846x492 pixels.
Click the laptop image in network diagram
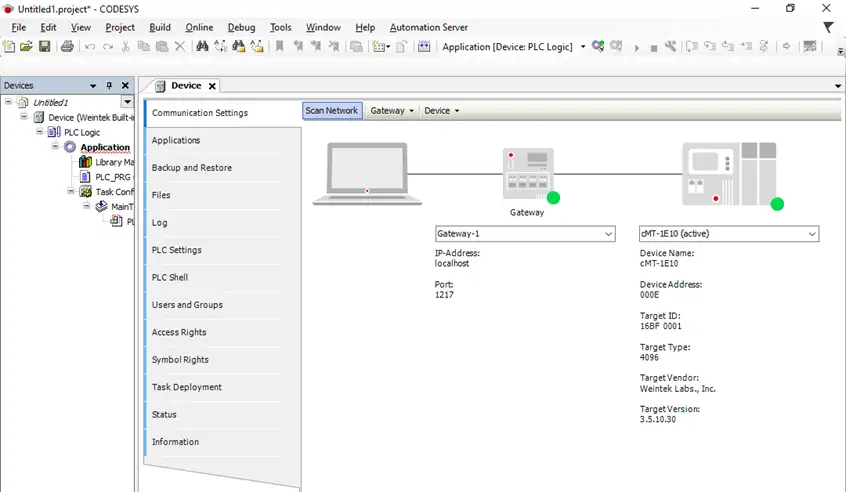pos(367,174)
